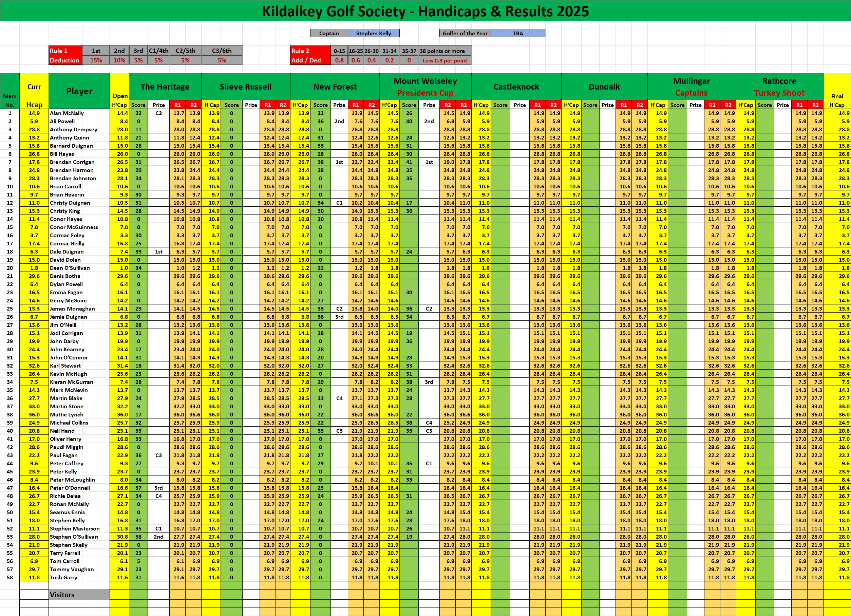The width and height of the screenshot is (851, 616).
Task: Select the 'Open' column header
Action: (x=120, y=96)
